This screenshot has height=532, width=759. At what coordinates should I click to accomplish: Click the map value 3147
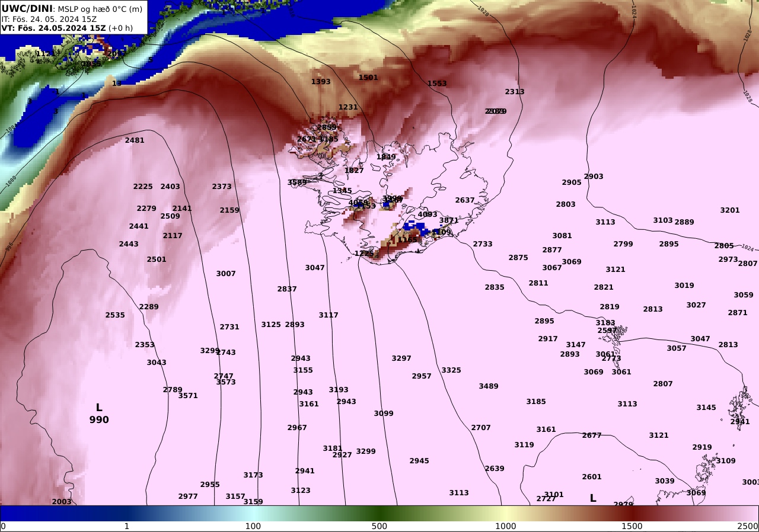576,345
